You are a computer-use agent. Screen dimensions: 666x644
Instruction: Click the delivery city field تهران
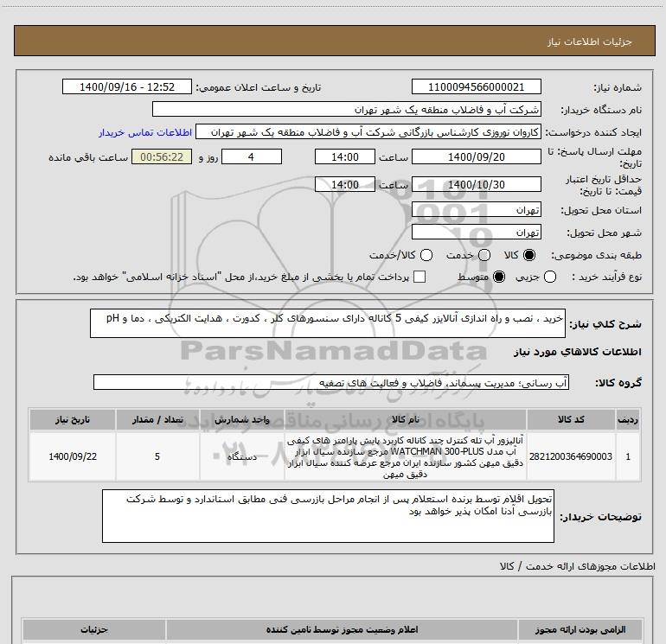pos(476,233)
